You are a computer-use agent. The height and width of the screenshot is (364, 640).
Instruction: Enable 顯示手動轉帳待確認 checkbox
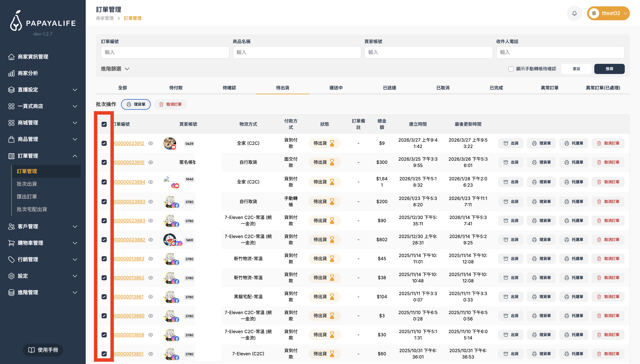click(x=511, y=69)
